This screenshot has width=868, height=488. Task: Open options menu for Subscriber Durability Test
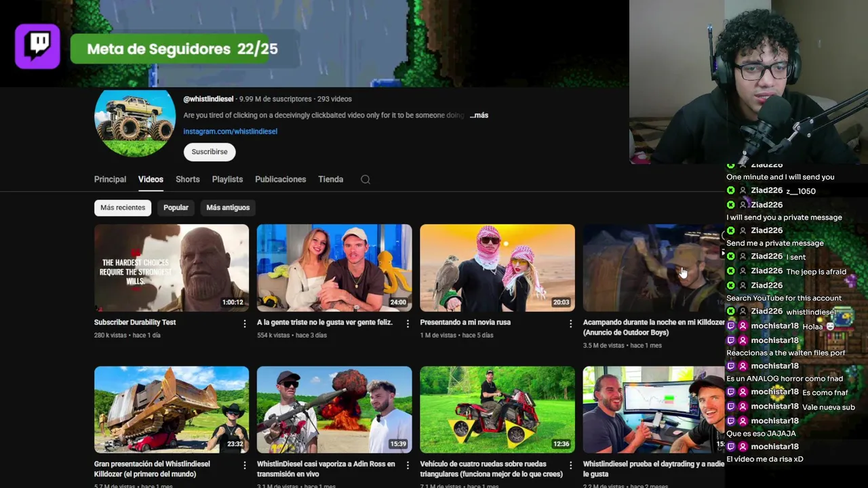[x=245, y=324]
